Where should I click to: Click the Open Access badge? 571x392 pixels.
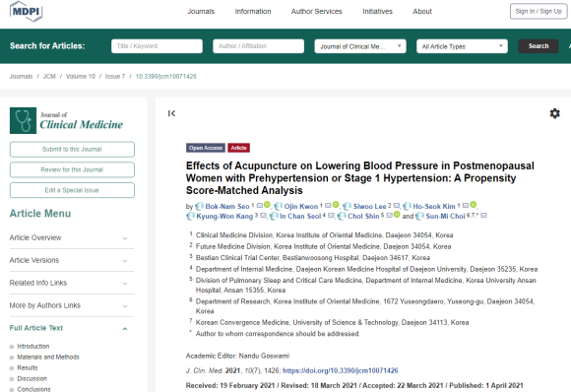point(206,148)
